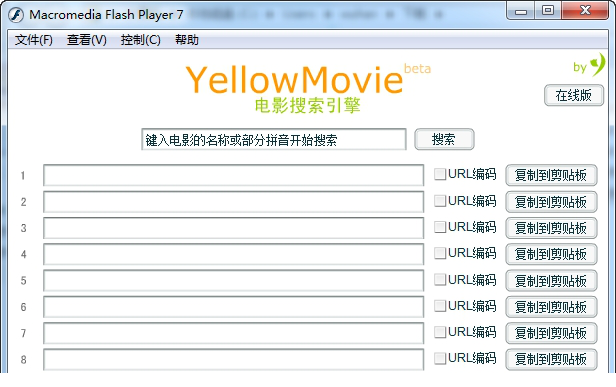Enable URL编码 checkbox for row 6
This screenshot has width=616, height=387.
[440, 306]
